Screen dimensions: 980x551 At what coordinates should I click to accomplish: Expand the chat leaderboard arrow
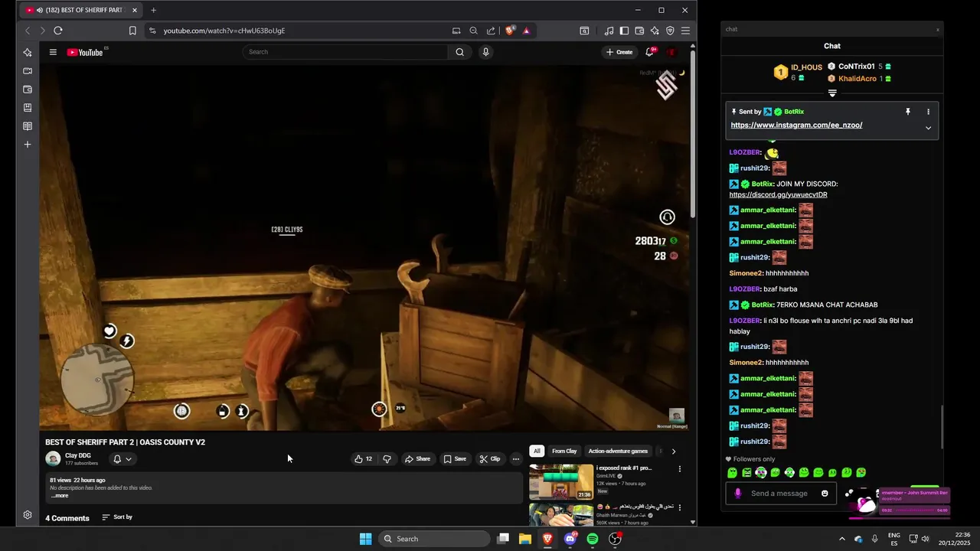[x=832, y=93]
